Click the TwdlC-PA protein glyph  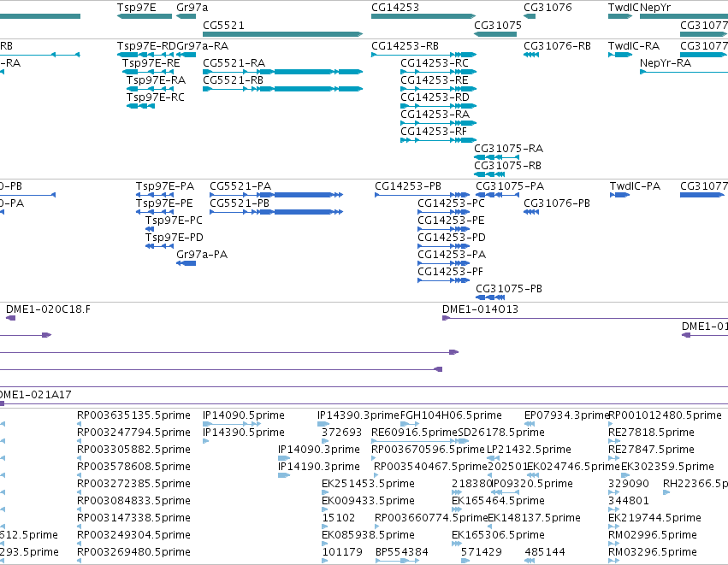click(x=619, y=195)
